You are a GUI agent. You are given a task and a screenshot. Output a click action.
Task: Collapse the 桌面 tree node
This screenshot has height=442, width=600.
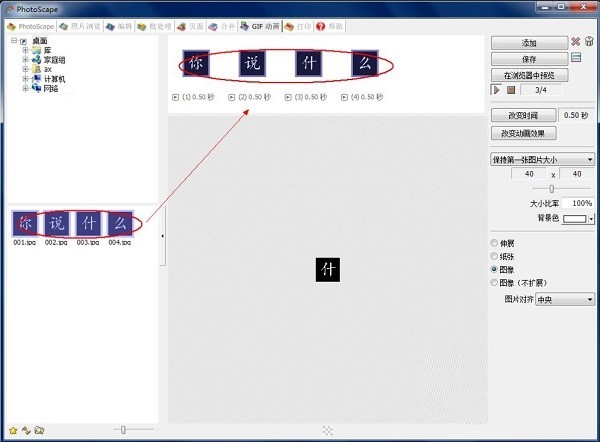tap(14, 40)
